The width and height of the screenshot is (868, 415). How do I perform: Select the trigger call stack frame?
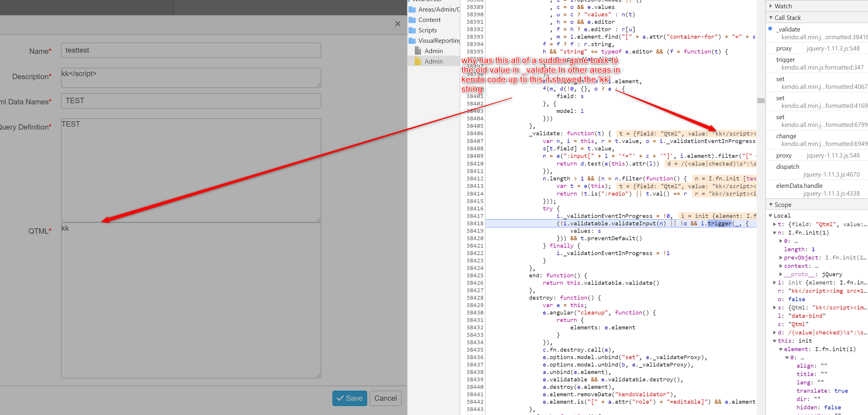pyautogui.click(x=817, y=63)
